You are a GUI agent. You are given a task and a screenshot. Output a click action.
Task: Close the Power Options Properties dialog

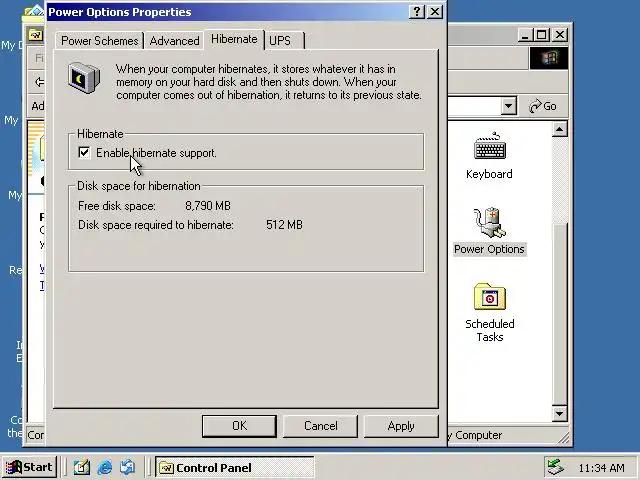[435, 12]
